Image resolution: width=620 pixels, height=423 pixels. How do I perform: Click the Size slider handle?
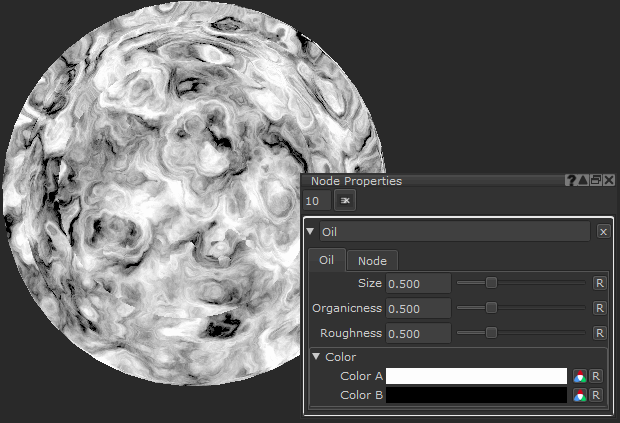[491, 284]
